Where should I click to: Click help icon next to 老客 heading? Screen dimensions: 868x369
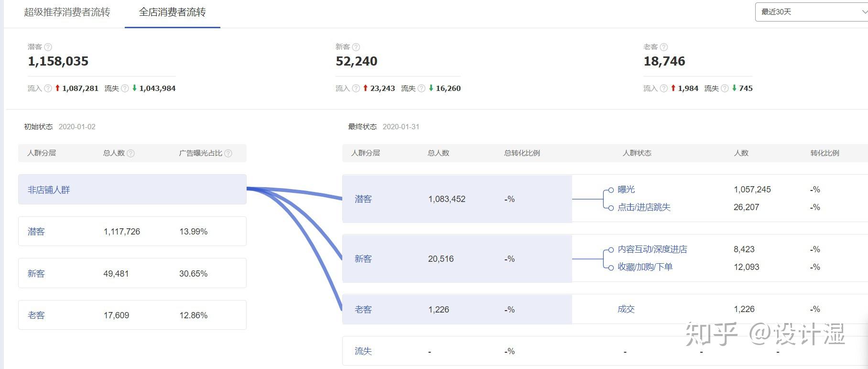[x=663, y=47]
